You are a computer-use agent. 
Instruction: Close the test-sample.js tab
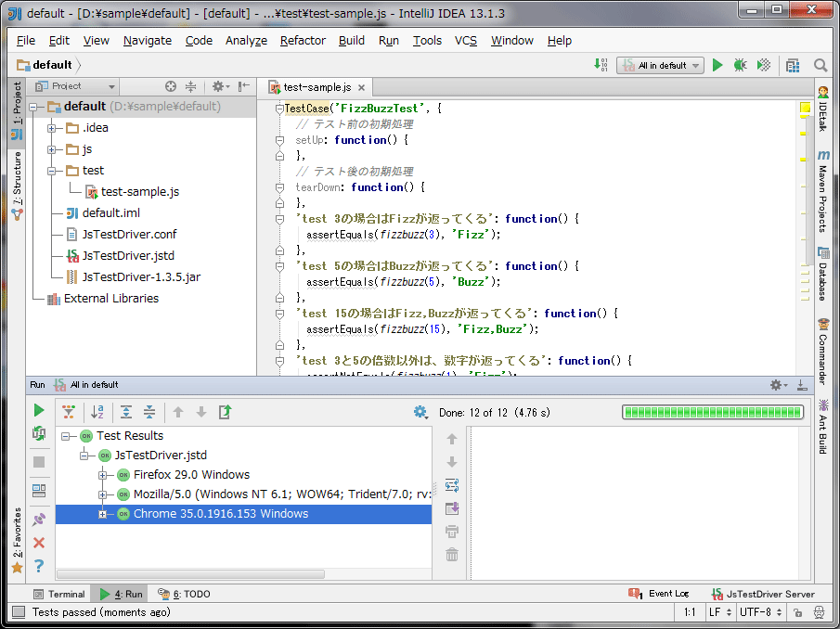[362, 87]
